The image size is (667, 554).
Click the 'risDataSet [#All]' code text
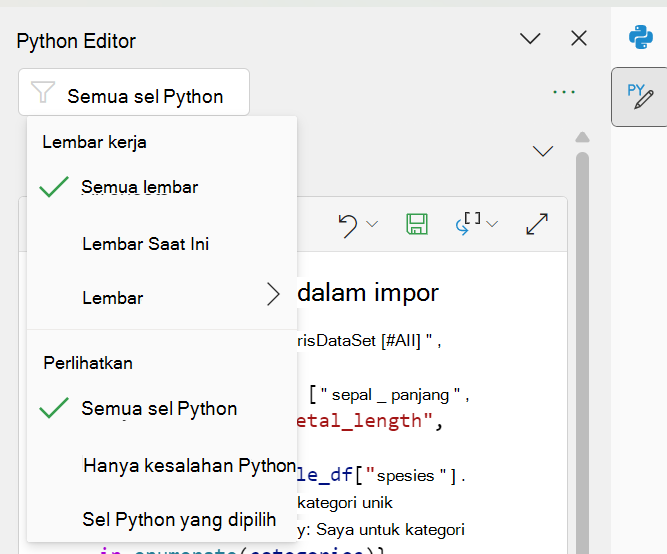point(359,341)
